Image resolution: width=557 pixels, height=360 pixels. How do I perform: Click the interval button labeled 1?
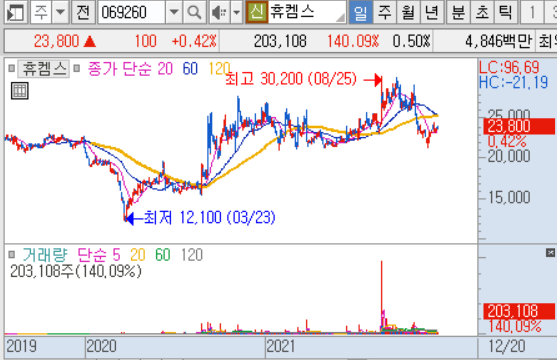pyautogui.click(x=532, y=12)
